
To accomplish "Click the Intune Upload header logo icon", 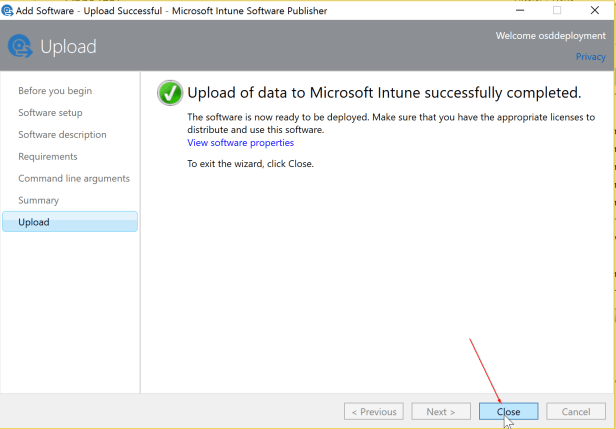I will 20,46.
